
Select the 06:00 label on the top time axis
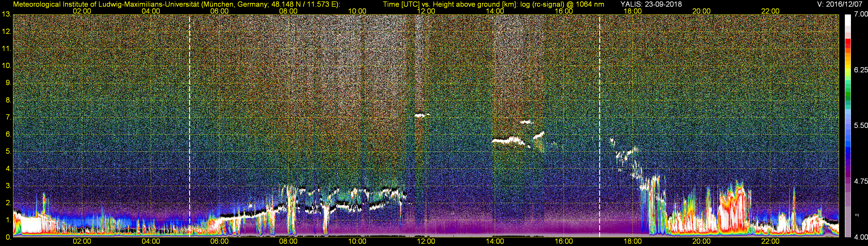pyautogui.click(x=219, y=11)
